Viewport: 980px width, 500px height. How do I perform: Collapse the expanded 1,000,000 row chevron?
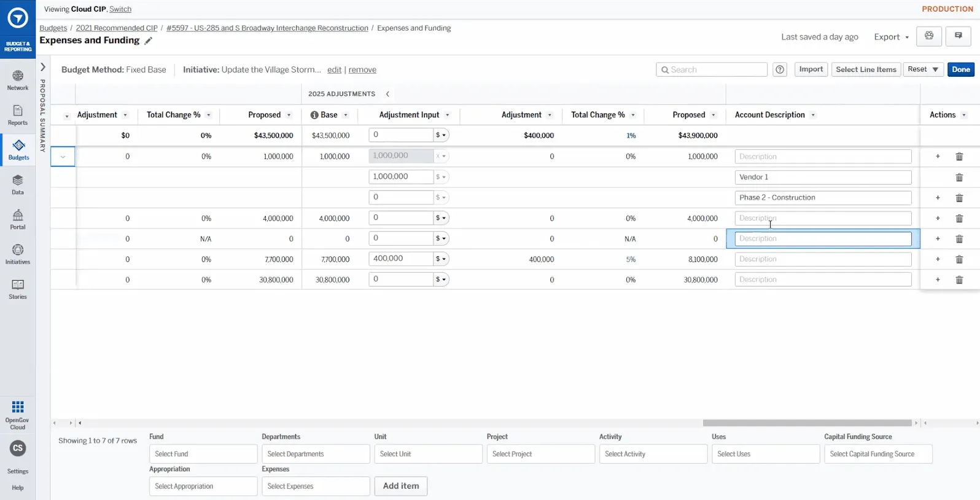tap(63, 157)
